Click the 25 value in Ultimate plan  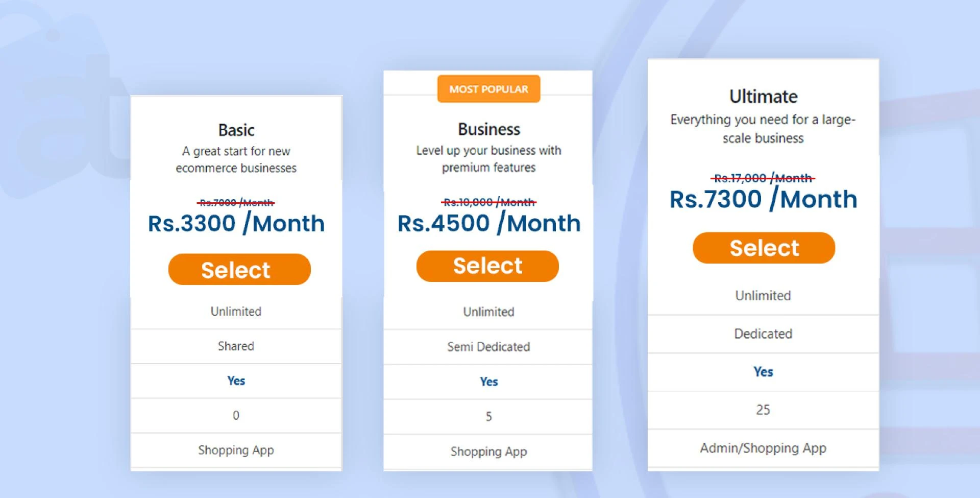point(763,410)
